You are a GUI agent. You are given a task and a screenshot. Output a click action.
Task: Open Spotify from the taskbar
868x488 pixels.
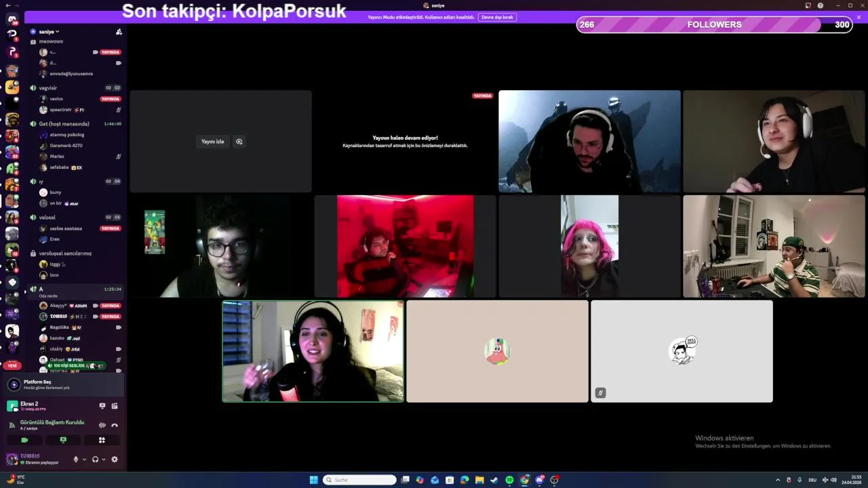tap(509, 480)
